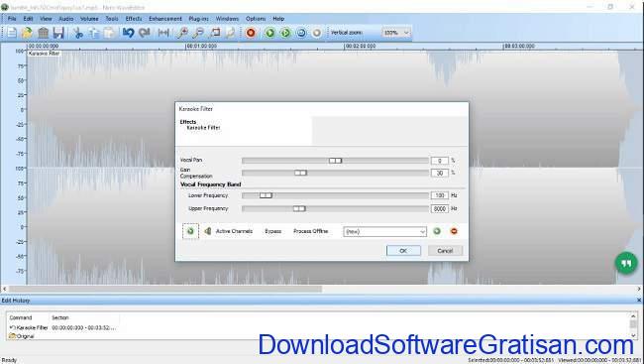
Task: Toggle the Bypass option
Action: [273, 231]
